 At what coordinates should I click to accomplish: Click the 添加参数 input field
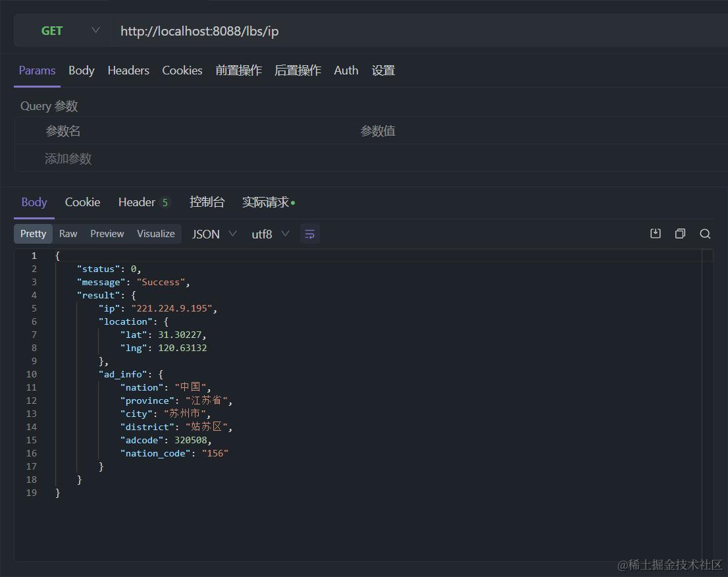coord(68,159)
